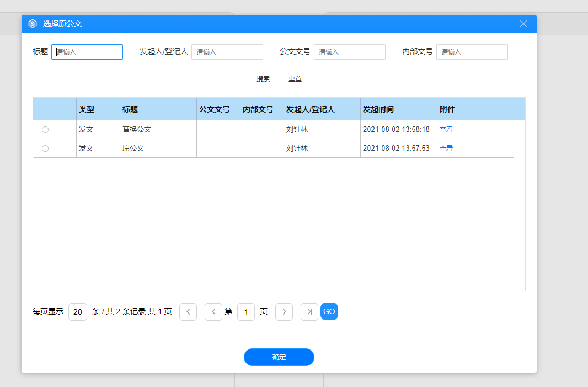Click the 标题 search input field

pos(87,52)
